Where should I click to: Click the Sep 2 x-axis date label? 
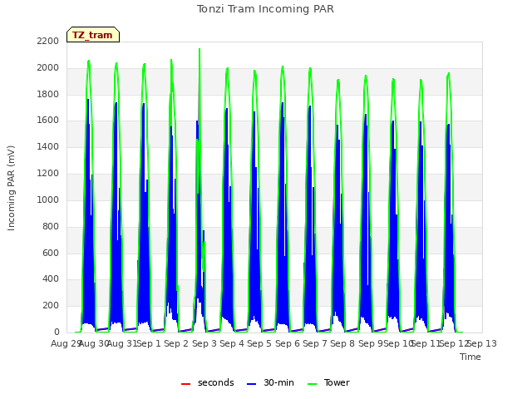176,343
